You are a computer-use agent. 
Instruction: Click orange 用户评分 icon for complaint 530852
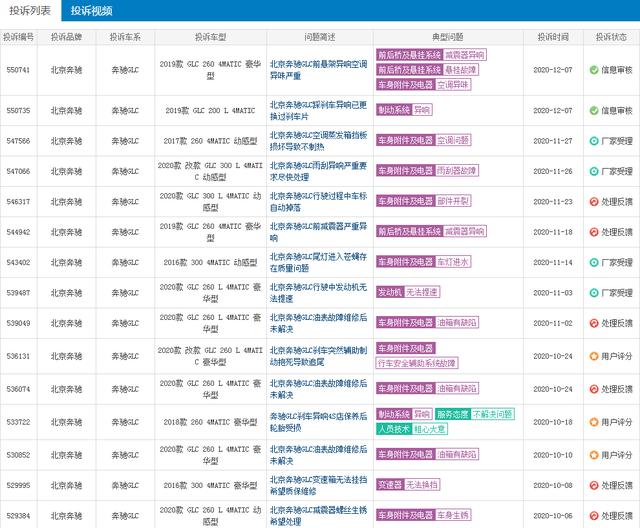tap(594, 455)
